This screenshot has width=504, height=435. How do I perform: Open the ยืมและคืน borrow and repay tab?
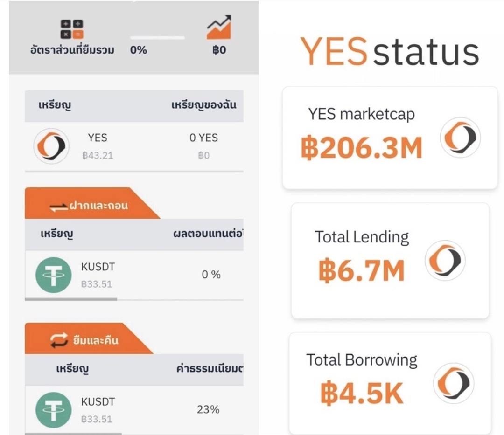tap(85, 340)
